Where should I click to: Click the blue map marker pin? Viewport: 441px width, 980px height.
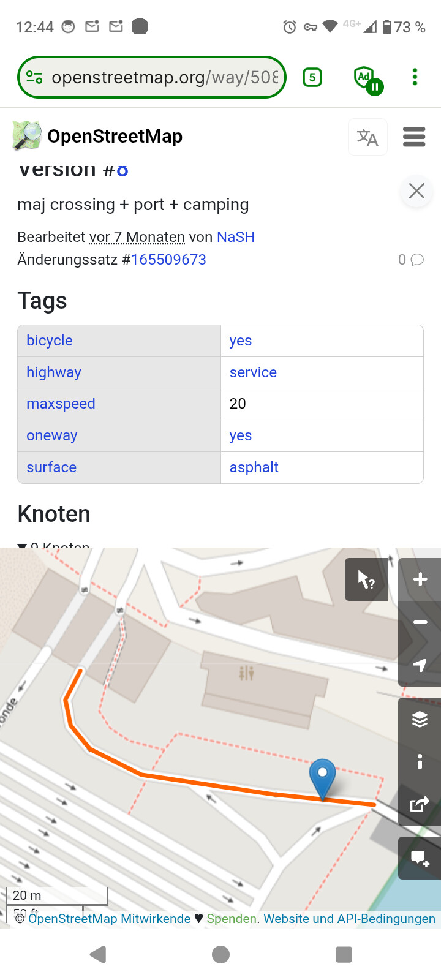pyautogui.click(x=322, y=777)
